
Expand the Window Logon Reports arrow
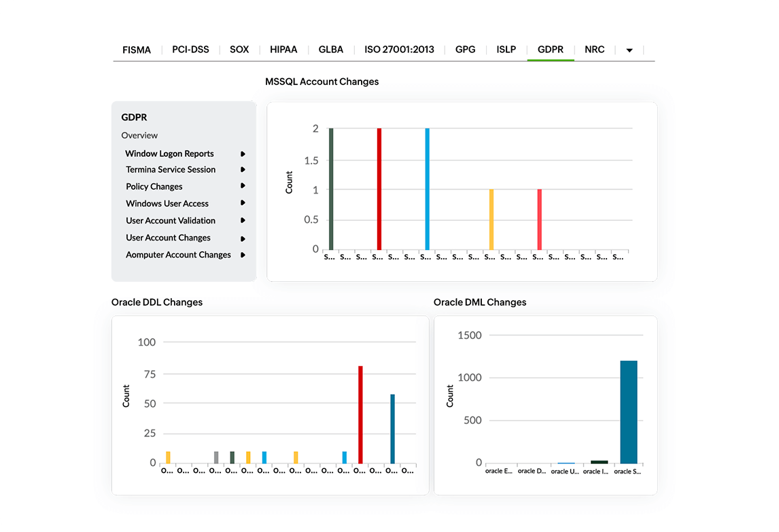[x=243, y=154]
